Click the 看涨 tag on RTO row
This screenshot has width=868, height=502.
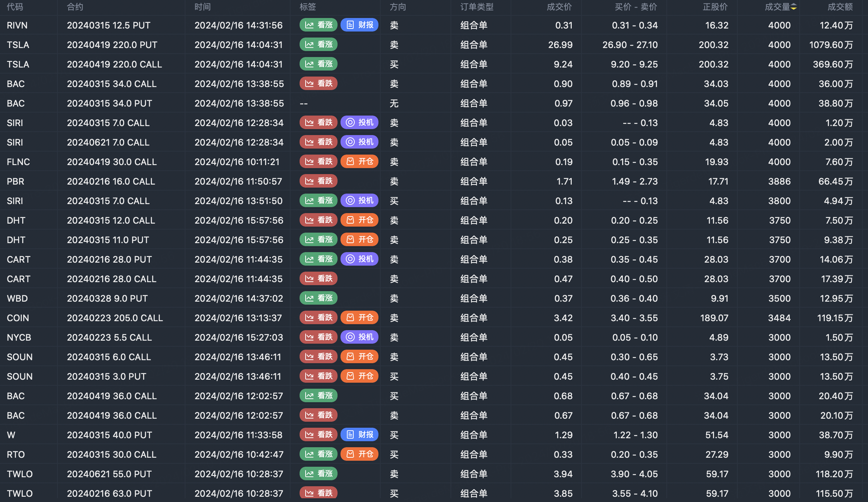point(318,454)
